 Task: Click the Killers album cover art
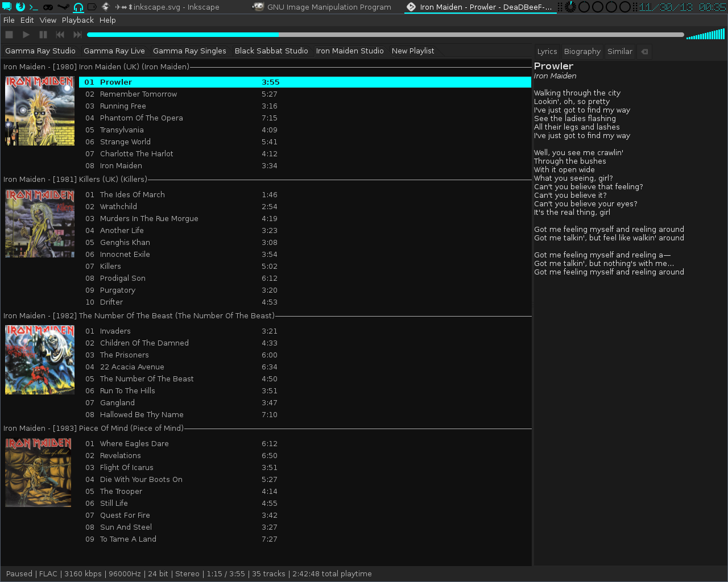tap(40, 223)
